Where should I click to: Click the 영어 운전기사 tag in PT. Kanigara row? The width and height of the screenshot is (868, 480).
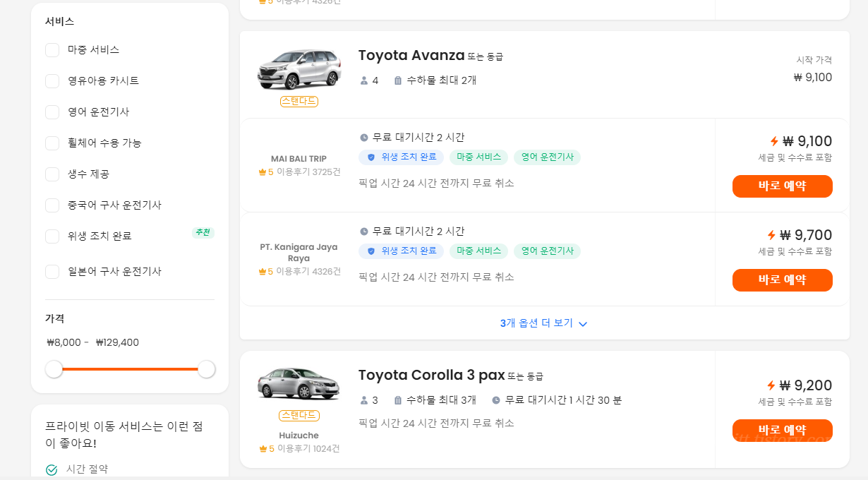547,251
